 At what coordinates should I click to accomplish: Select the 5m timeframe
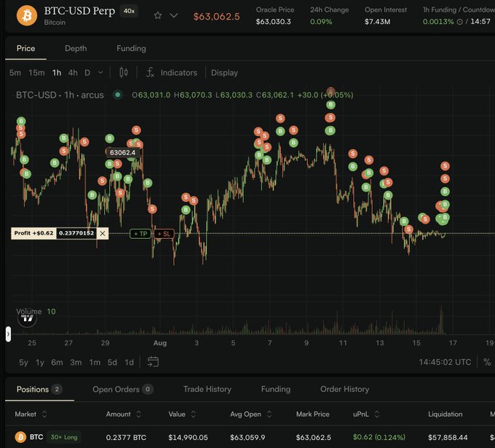15,73
